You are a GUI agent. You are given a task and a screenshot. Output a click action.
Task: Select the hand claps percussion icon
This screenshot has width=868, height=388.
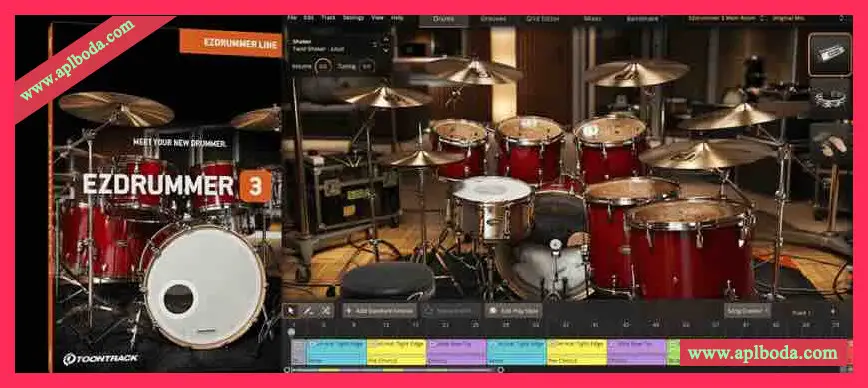(x=830, y=145)
